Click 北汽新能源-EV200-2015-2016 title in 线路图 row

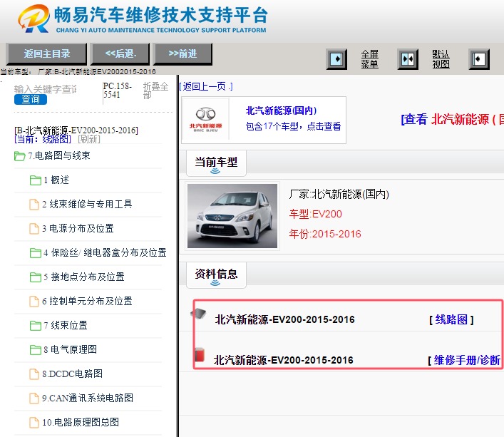coord(284,319)
